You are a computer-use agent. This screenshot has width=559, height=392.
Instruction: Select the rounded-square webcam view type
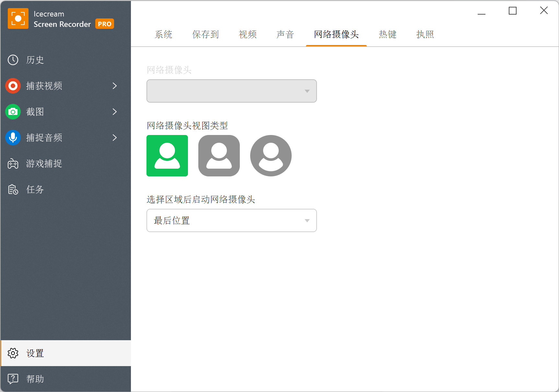(x=219, y=156)
